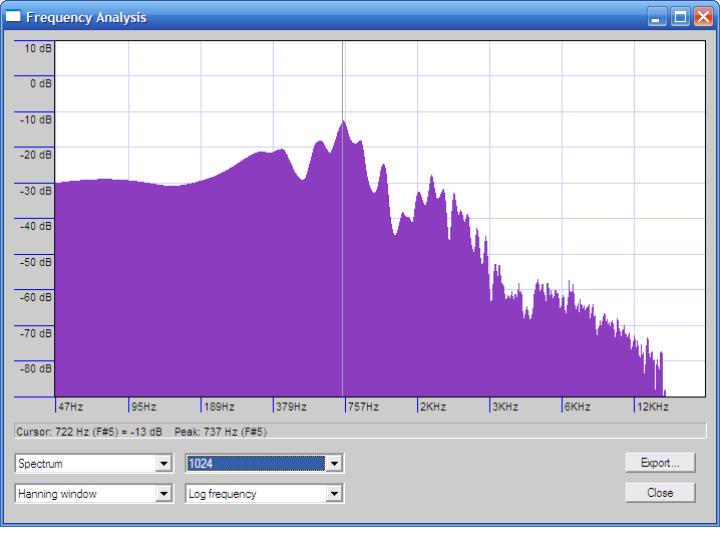Click the 47Hz frequency axis label
Image resolution: width=720 pixels, height=540 pixels.
[x=71, y=406]
